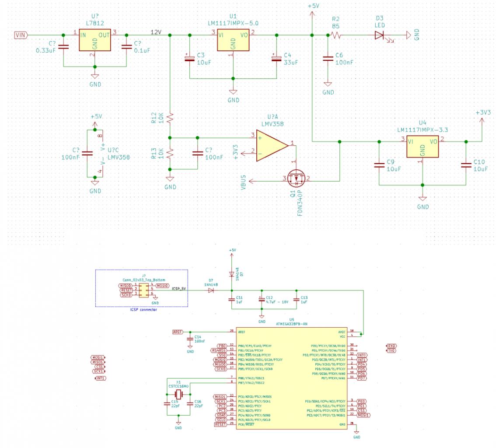This screenshot has height=448, width=496.
Task: Click the PD4 label right of MCU
Action: (362, 364)
